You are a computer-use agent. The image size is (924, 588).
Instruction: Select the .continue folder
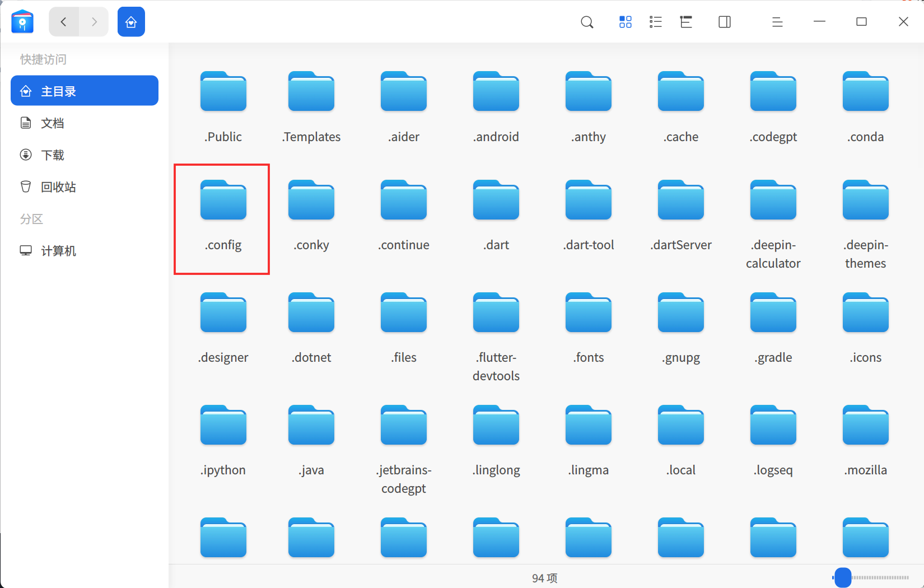tap(404, 216)
